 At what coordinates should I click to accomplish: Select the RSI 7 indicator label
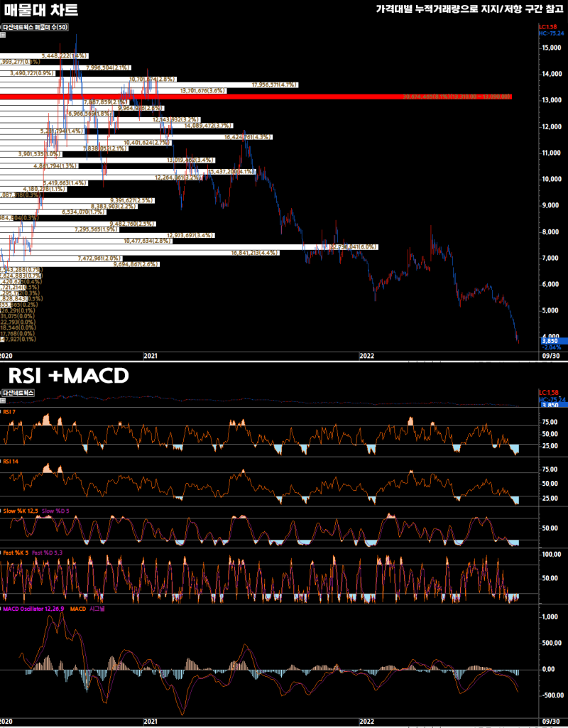[9, 411]
